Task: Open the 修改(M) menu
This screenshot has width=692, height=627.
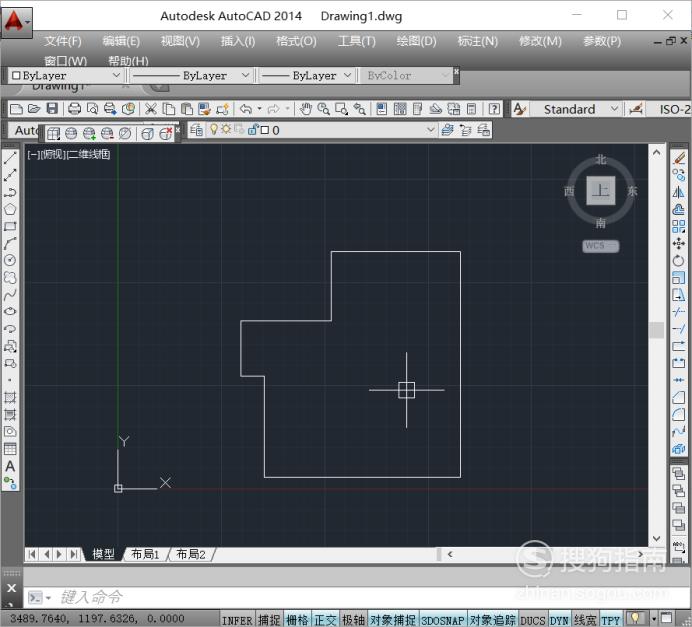Action: click(x=540, y=41)
